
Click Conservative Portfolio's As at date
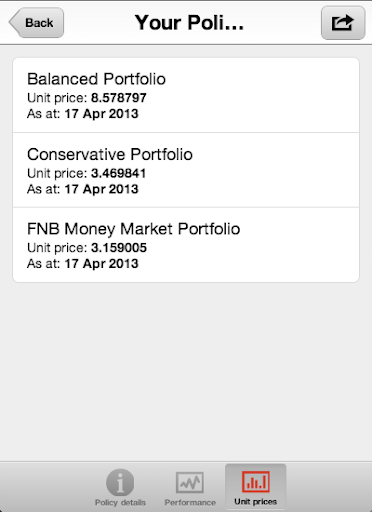[101, 189]
